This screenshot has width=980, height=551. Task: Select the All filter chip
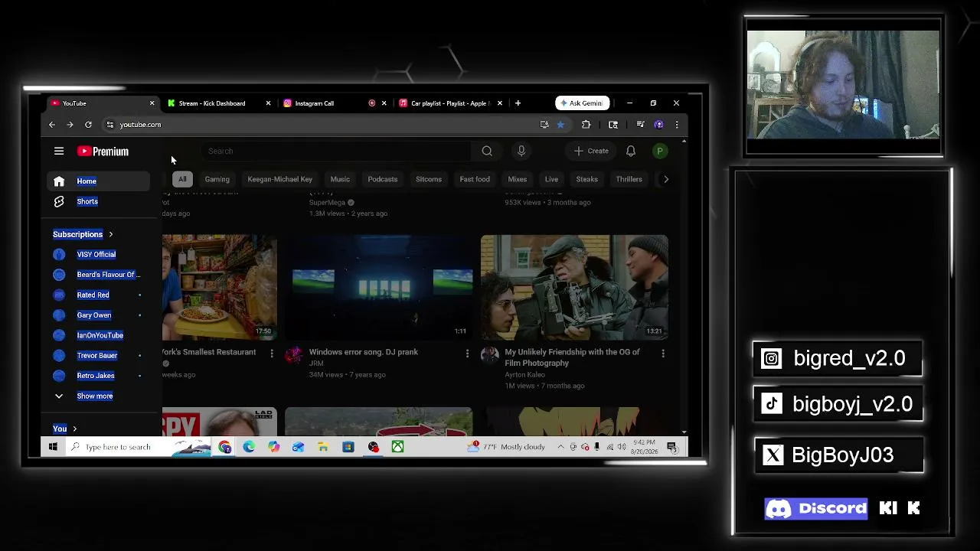182,179
